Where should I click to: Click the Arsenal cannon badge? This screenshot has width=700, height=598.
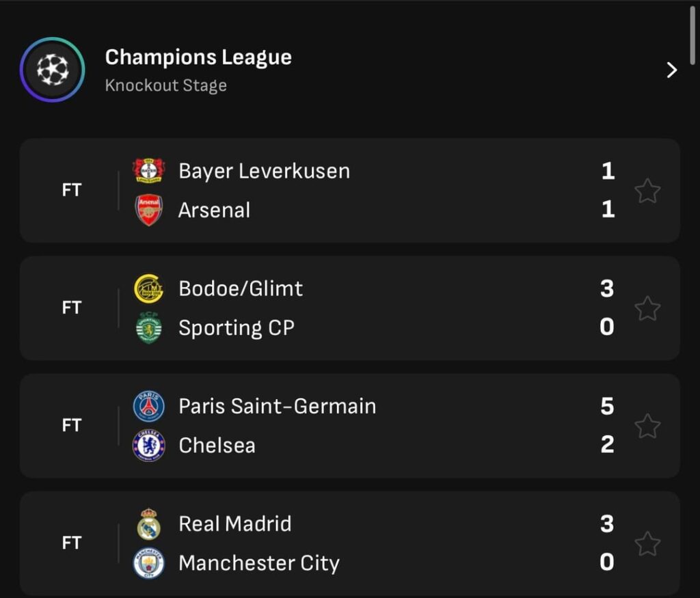pos(148,210)
